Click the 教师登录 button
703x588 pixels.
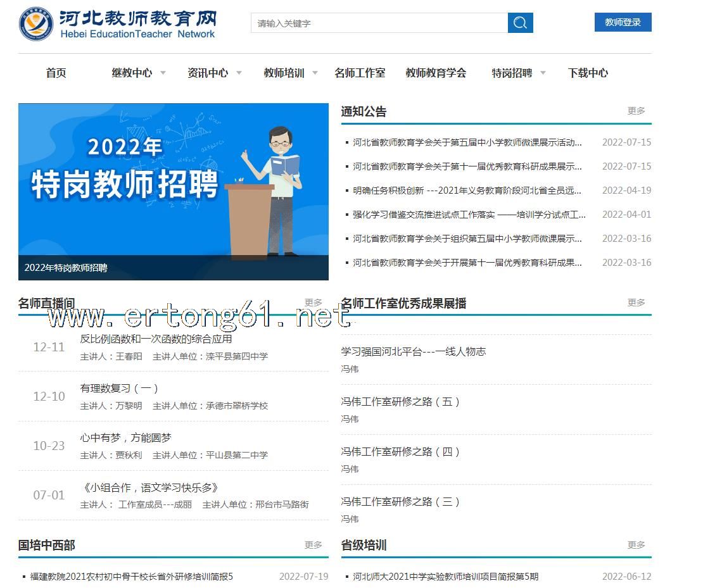click(623, 22)
